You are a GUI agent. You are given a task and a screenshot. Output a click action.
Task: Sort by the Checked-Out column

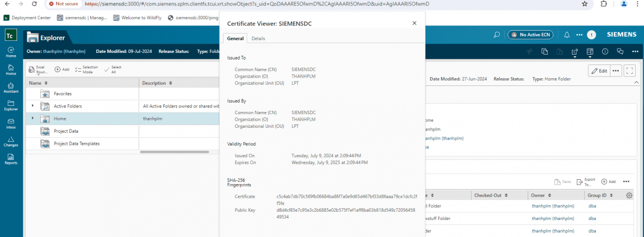(x=491, y=195)
